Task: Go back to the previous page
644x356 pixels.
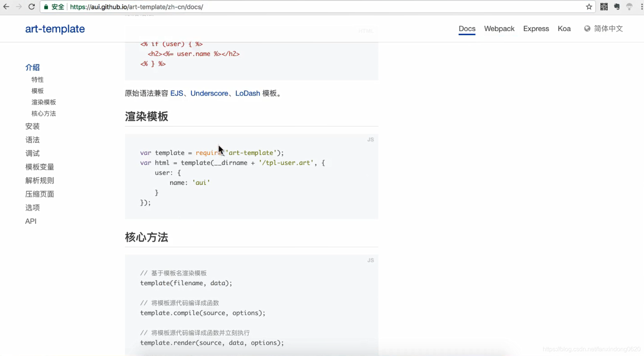Action: point(6,6)
